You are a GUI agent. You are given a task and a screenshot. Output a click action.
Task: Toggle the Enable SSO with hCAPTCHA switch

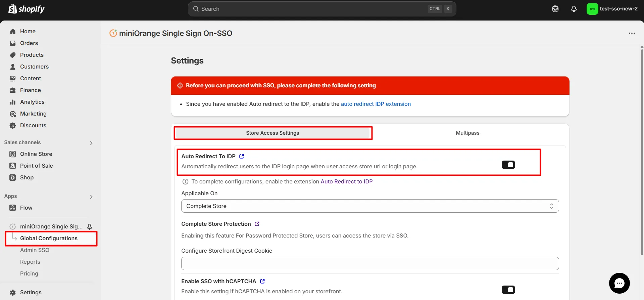(508, 290)
